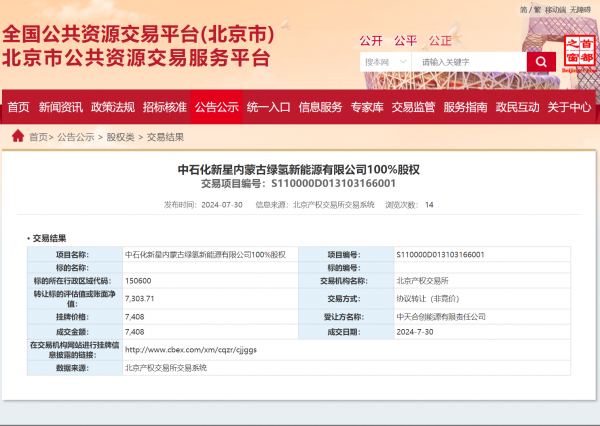Open the cbex.com listing disclosure link
Image resolution: width=600 pixels, height=426 pixels.
coord(191,350)
